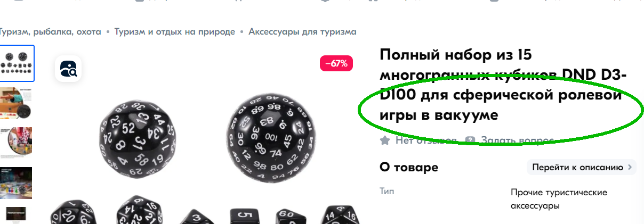
Task: Select the fourth dark board game thumbnail
Action: pos(16,183)
